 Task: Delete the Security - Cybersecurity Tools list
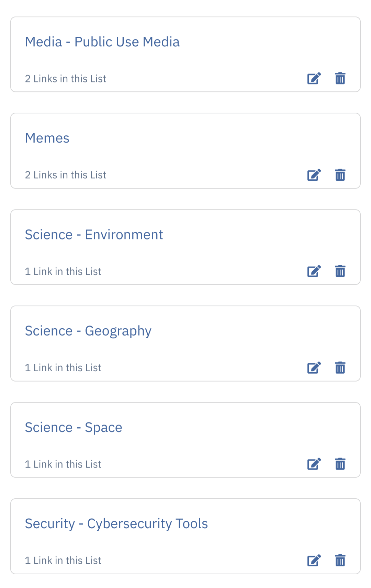(340, 561)
